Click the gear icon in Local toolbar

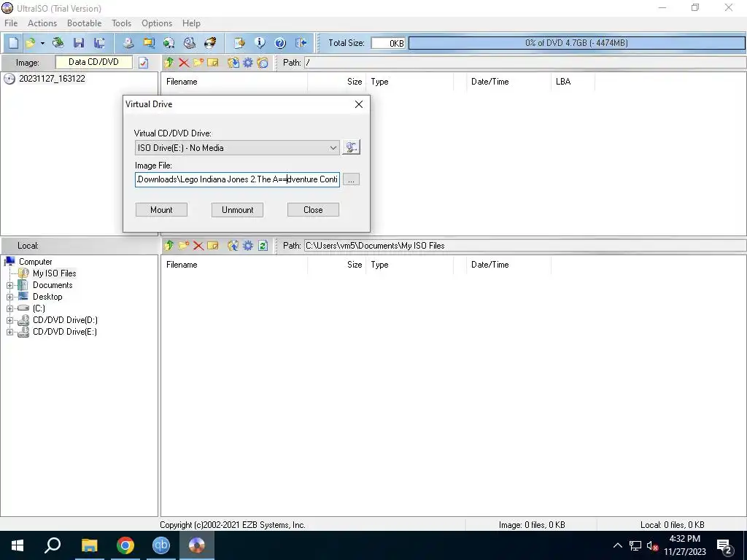tap(248, 246)
